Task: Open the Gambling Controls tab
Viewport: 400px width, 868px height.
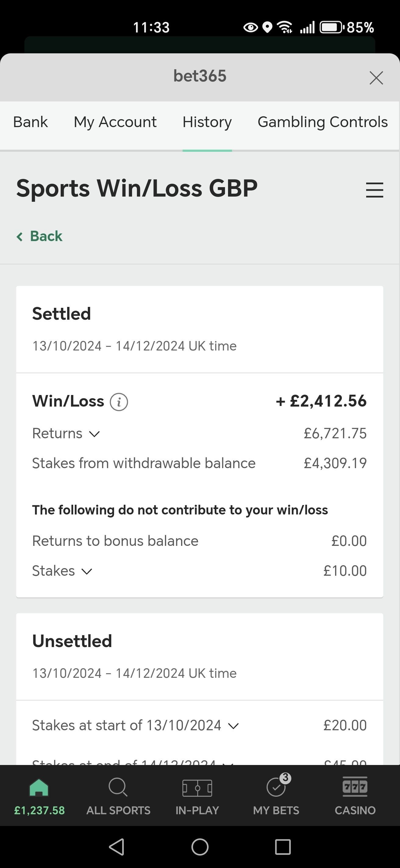Action: tap(323, 122)
